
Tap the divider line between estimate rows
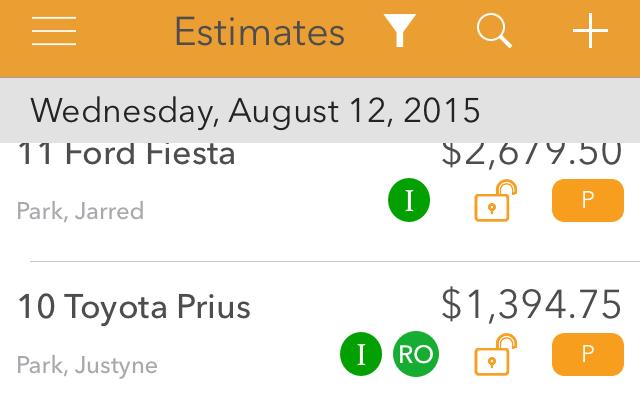tap(335, 261)
